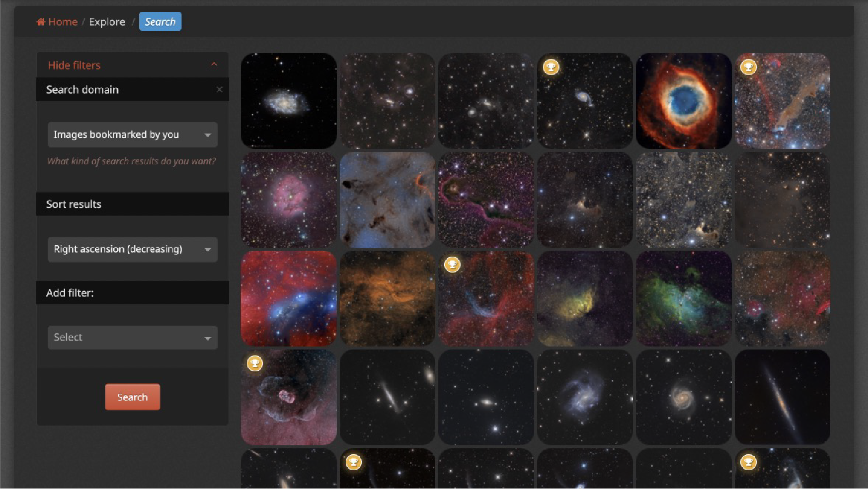Click trophy badge on the pink bubble nebula thumbnail
This screenshot has height=489, width=868.
[x=254, y=363]
